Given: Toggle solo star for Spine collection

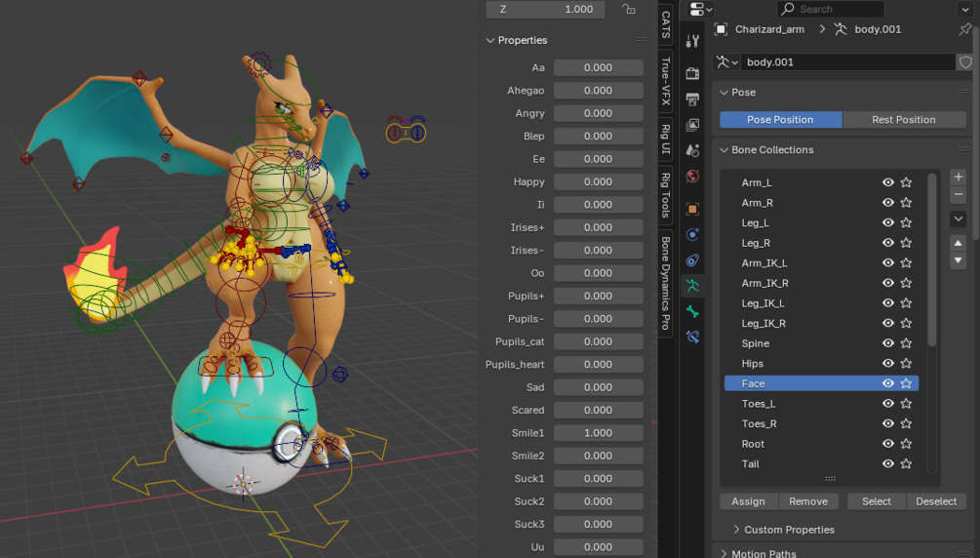Looking at the screenshot, I should pyautogui.click(x=906, y=343).
